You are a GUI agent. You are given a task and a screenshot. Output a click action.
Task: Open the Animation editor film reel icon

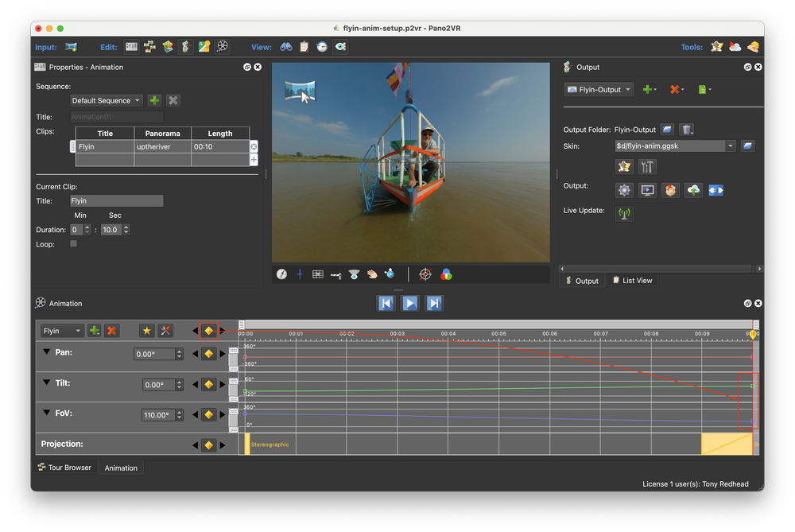(223, 47)
